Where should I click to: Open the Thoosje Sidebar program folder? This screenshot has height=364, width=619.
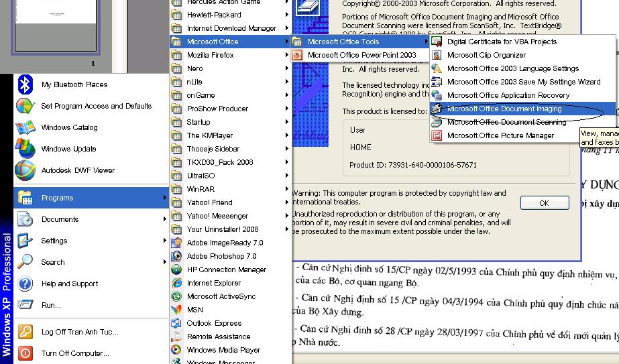tap(231, 149)
